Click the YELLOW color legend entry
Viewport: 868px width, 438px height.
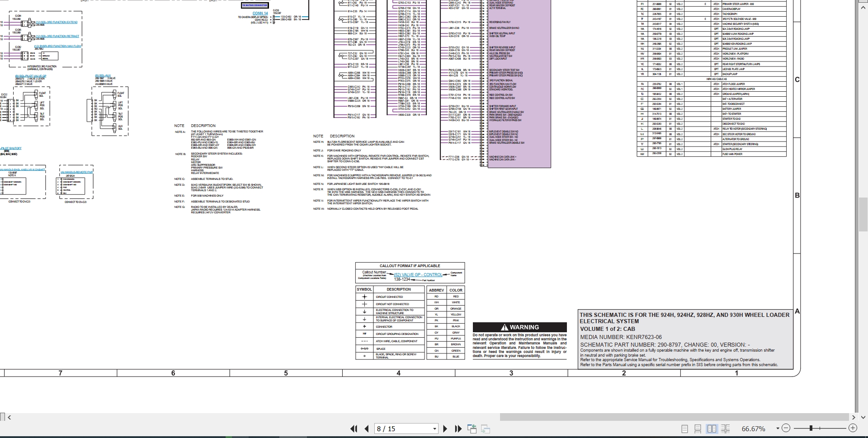click(456, 315)
